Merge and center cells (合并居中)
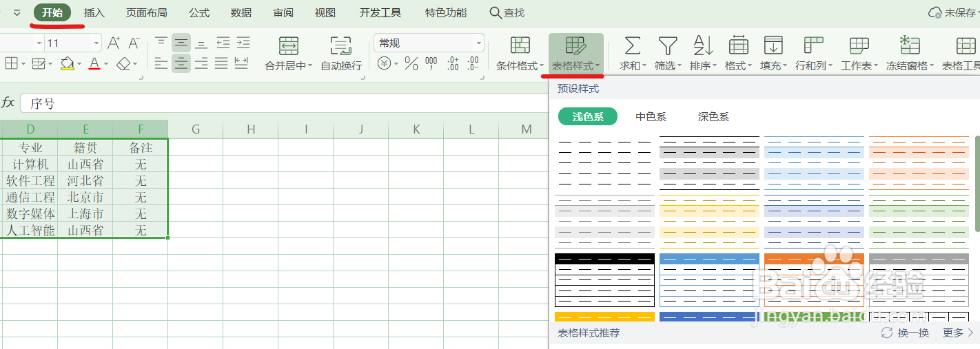The width and height of the screenshot is (980, 349). [x=288, y=54]
